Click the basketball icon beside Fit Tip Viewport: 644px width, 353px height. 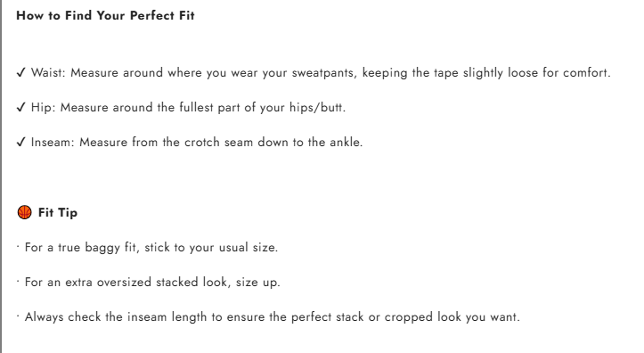pyautogui.click(x=24, y=212)
